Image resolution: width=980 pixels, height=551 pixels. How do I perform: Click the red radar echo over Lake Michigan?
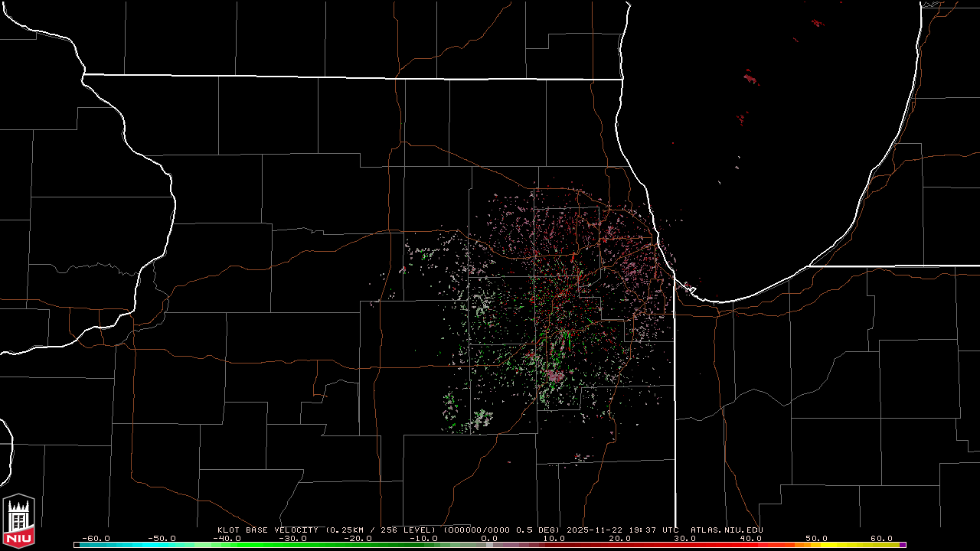pyautogui.click(x=750, y=77)
